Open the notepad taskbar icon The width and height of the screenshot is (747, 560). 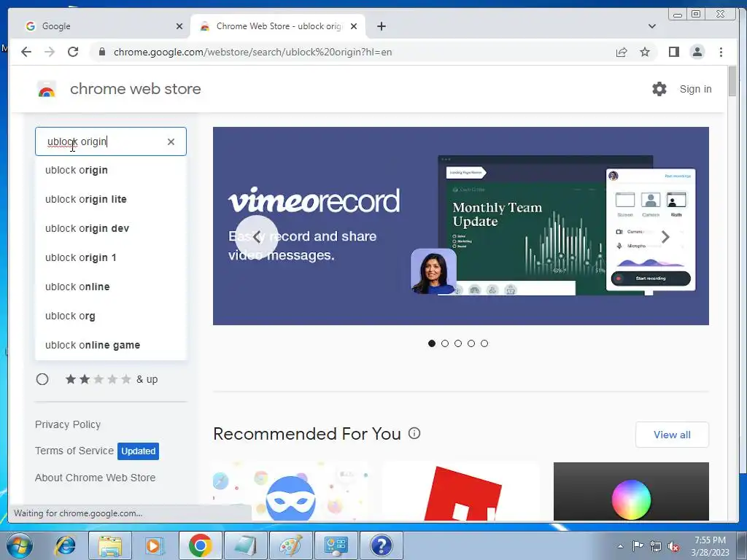(245, 545)
